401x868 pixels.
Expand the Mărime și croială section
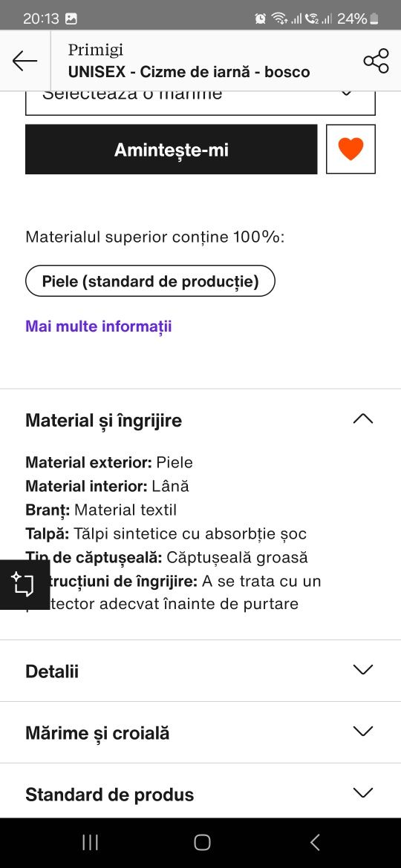point(200,732)
